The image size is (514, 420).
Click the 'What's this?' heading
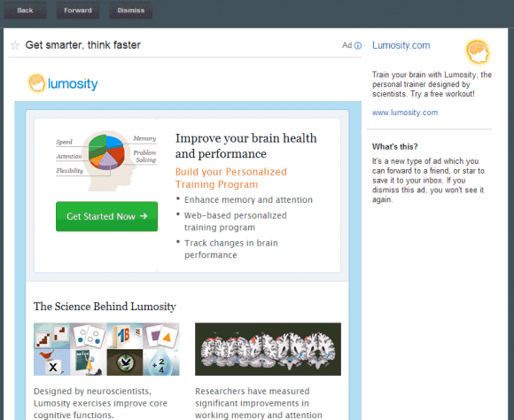coord(394,146)
